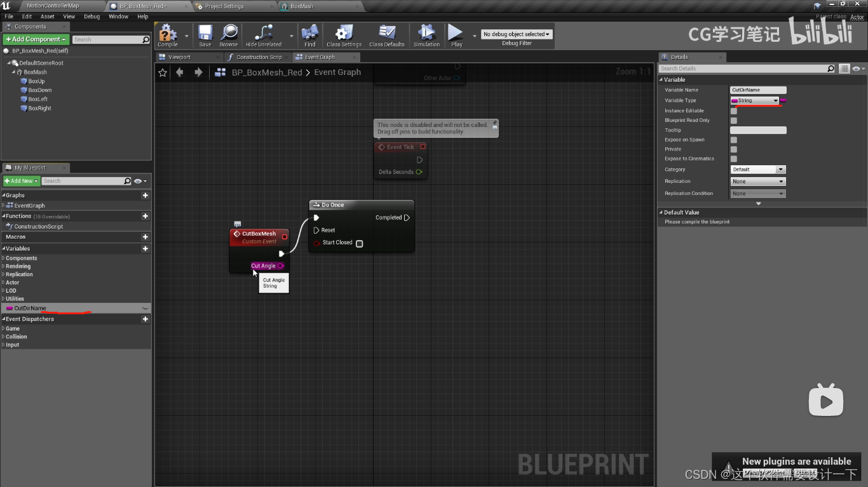
Task: Expand advanced Variable properties arrow
Action: 758,204
